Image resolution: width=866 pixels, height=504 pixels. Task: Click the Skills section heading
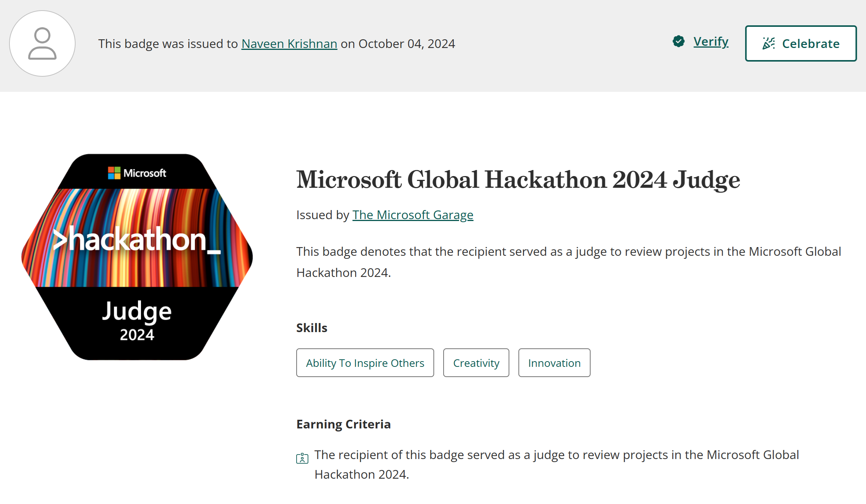point(312,328)
